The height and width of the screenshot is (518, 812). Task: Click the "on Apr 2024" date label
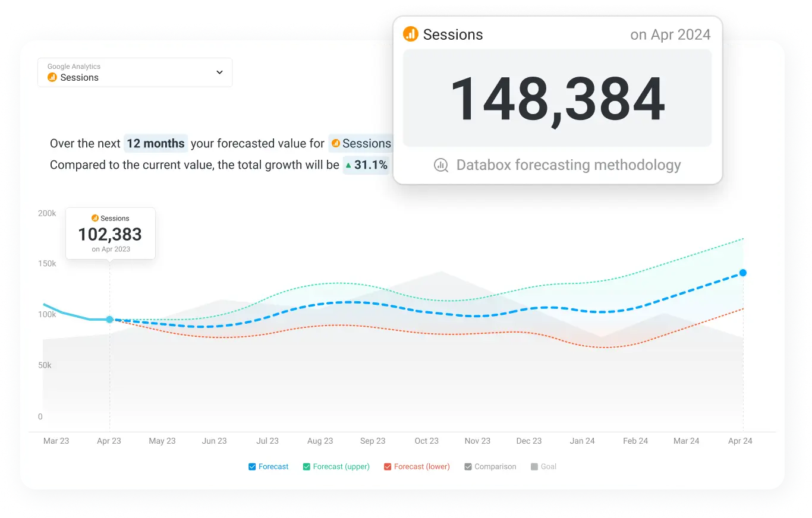pyautogui.click(x=671, y=34)
